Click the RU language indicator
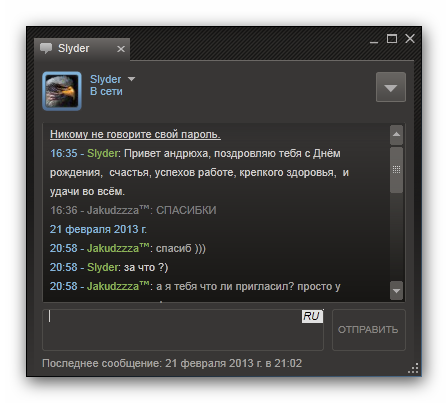This screenshot has height=403, width=448. pyautogui.click(x=312, y=316)
